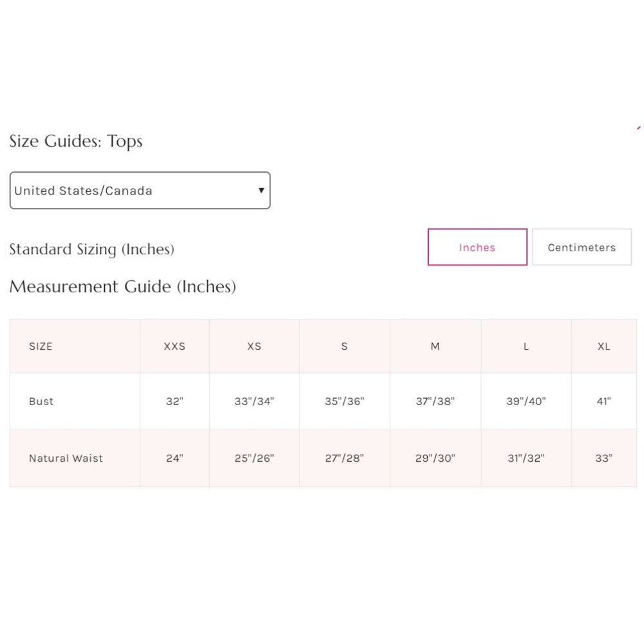Switch measurement units to Inches
Screen dimensions: 644x644
477,247
